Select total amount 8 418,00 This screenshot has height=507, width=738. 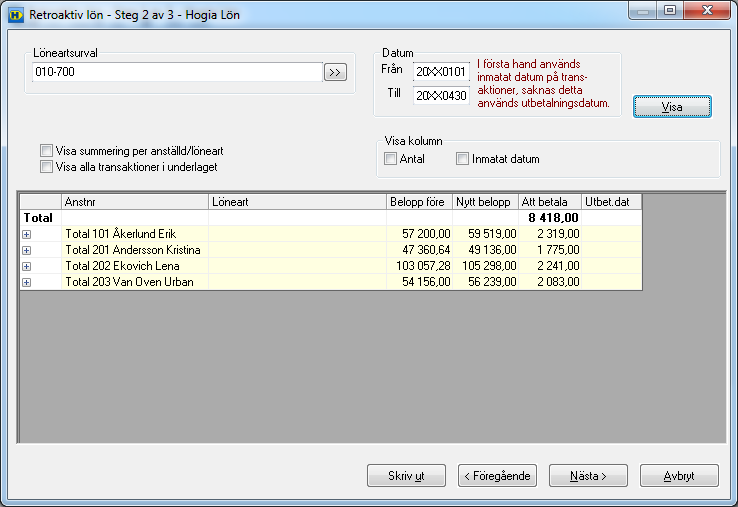[550, 217]
